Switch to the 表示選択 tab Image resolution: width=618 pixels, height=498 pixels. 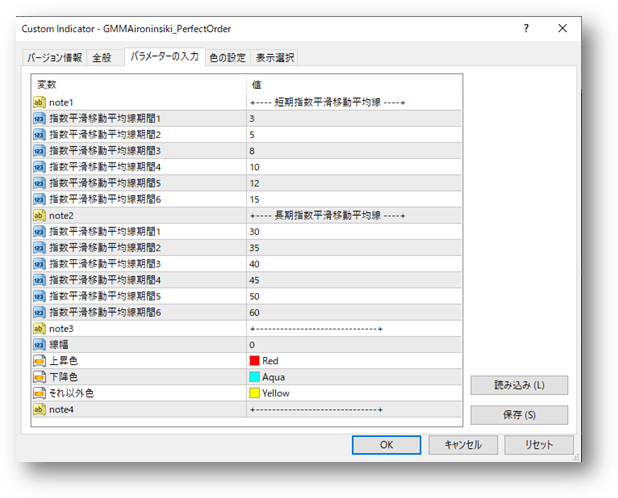[x=275, y=58]
